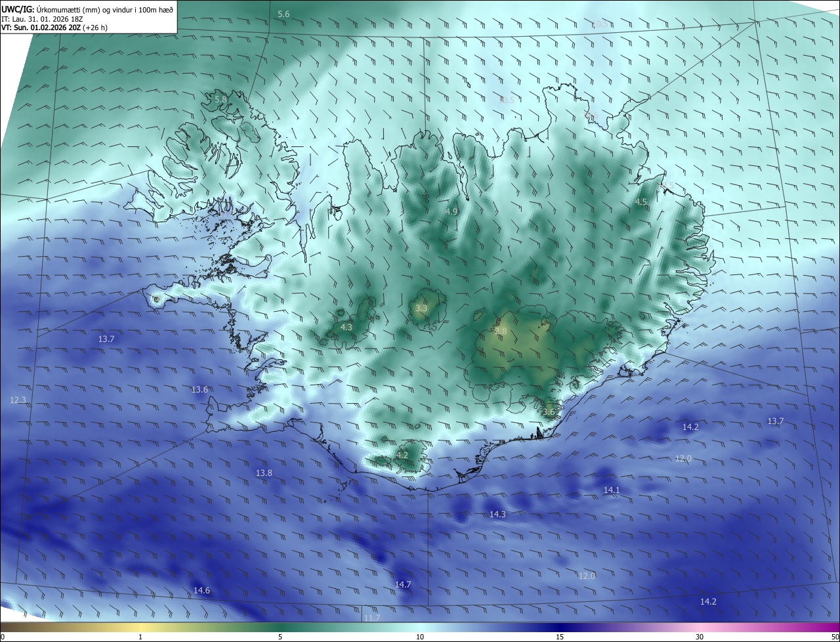This screenshot has height=642, width=840.
Task: Click the 4.5 value label
Action: click(641, 202)
